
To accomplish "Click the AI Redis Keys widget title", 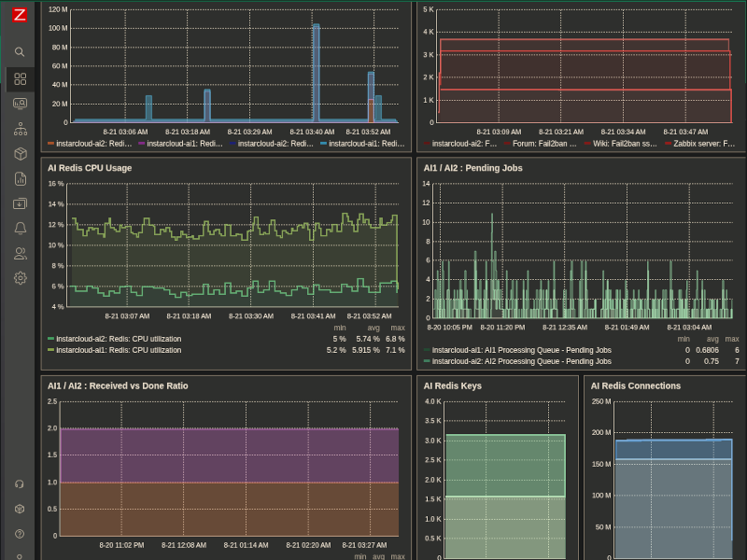I will [453, 386].
